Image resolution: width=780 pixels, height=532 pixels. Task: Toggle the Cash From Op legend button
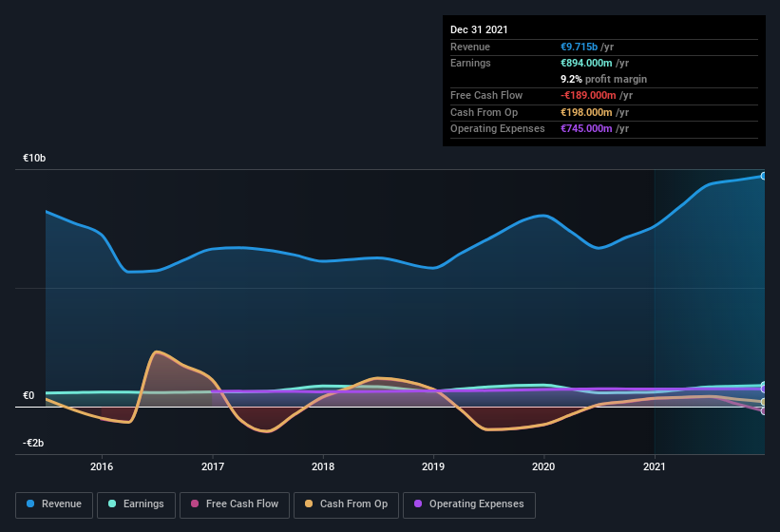[x=346, y=504]
